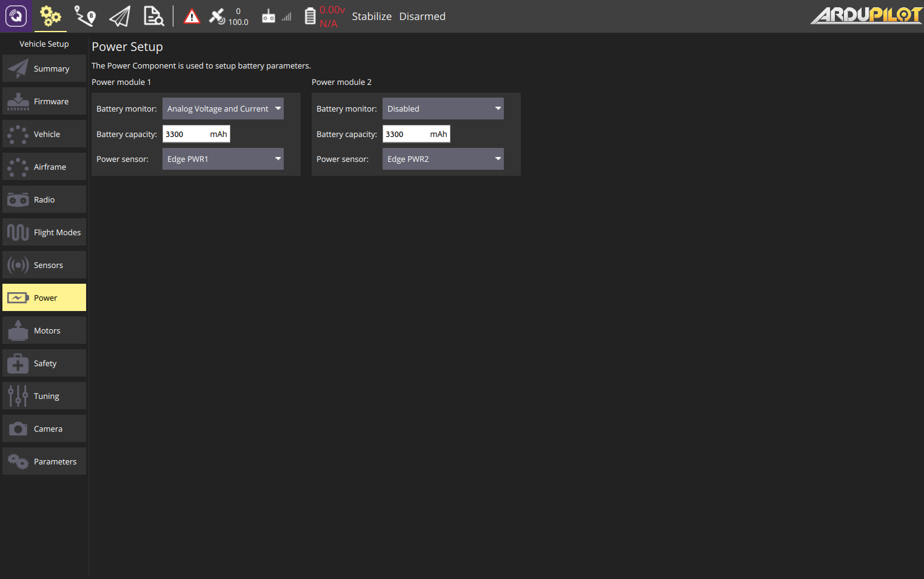Click the Firmware download icon
The image size is (924, 579).
18,101
